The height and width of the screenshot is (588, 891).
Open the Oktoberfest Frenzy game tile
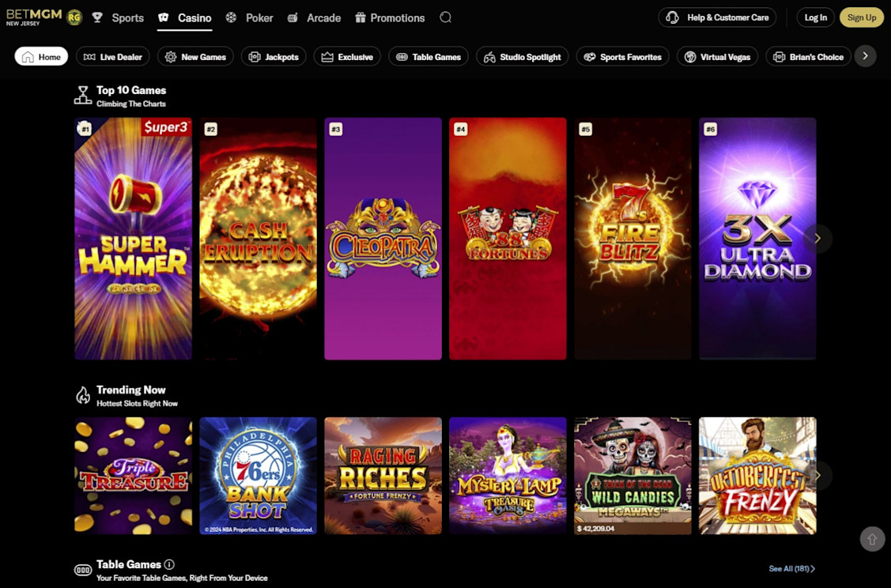click(x=757, y=476)
